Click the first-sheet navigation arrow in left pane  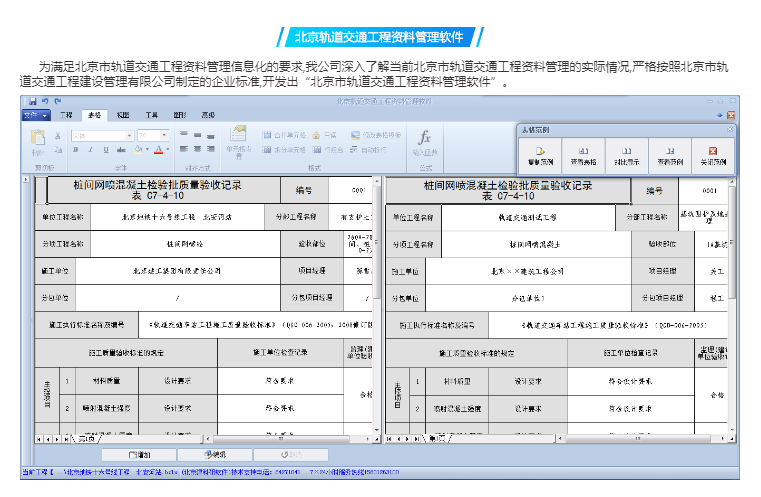pyautogui.click(x=39, y=439)
